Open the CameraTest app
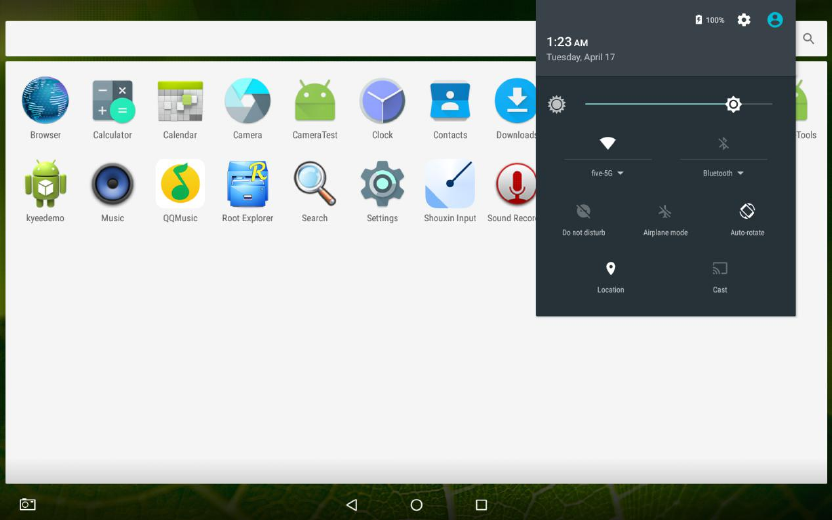 click(x=315, y=101)
